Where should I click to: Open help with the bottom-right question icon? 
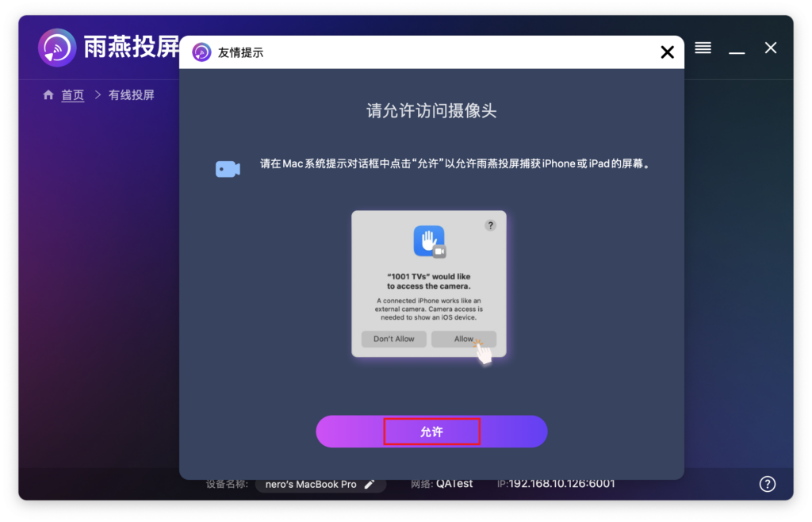767,484
